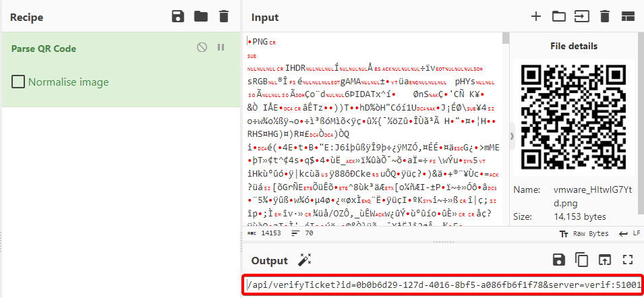644x298 pixels.
Task: Load a recipe using the folder icon
Action: 201,16
